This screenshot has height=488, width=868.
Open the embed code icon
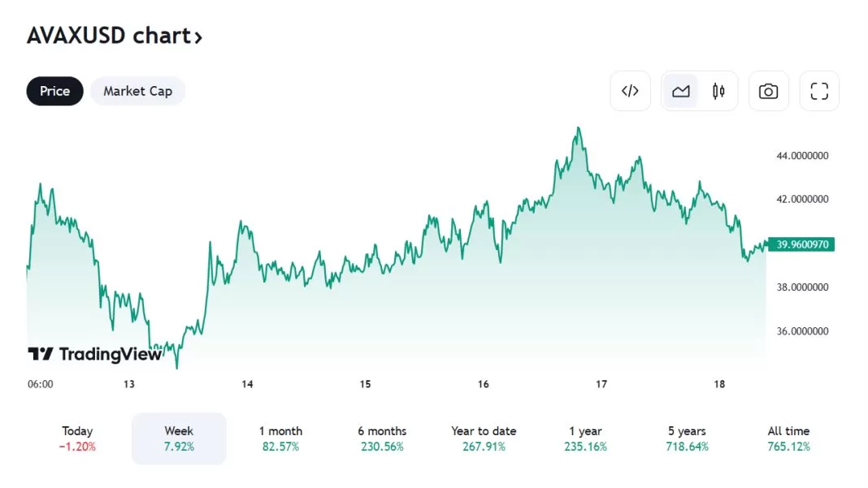630,91
